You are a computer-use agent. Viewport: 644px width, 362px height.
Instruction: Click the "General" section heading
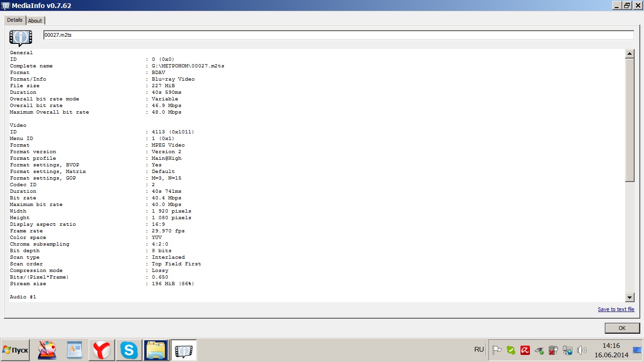click(x=21, y=53)
